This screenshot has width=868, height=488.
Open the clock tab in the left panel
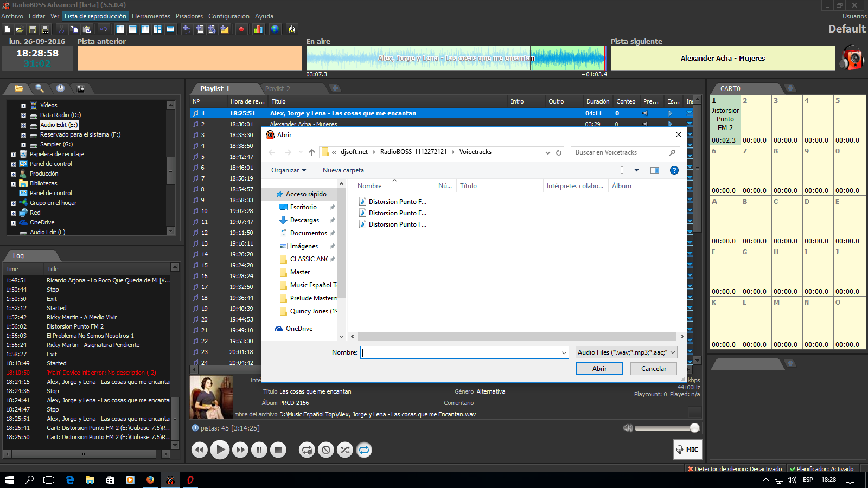(x=60, y=88)
